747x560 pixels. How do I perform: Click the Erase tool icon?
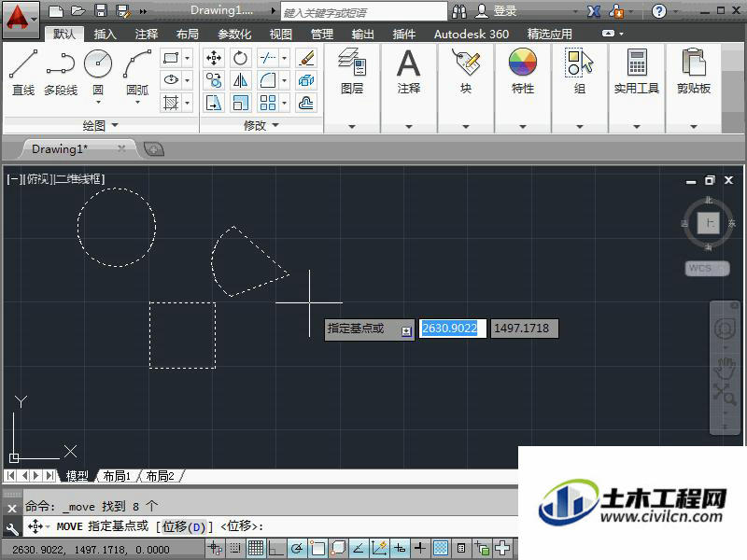coord(306,58)
